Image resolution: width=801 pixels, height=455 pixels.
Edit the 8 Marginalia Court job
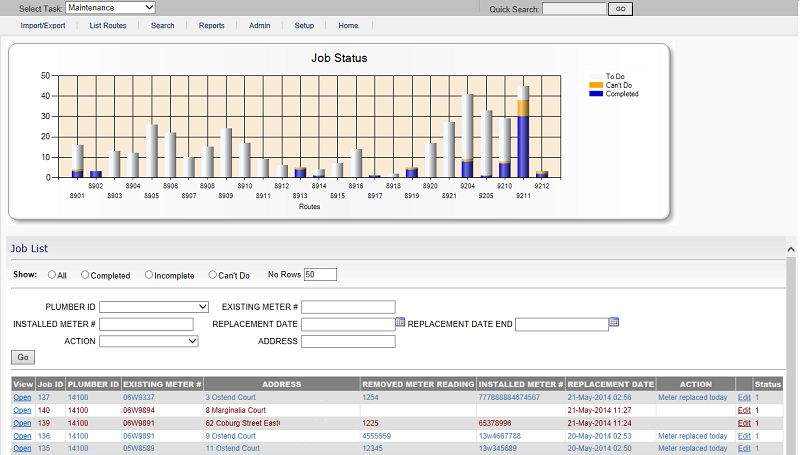click(744, 410)
